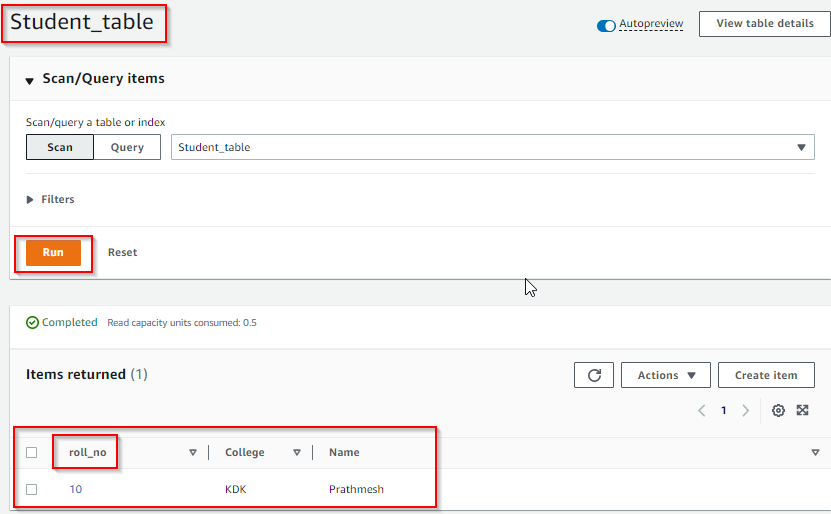Check the select-all items checkbox
Viewport: 831px width, 514px height.
32,453
